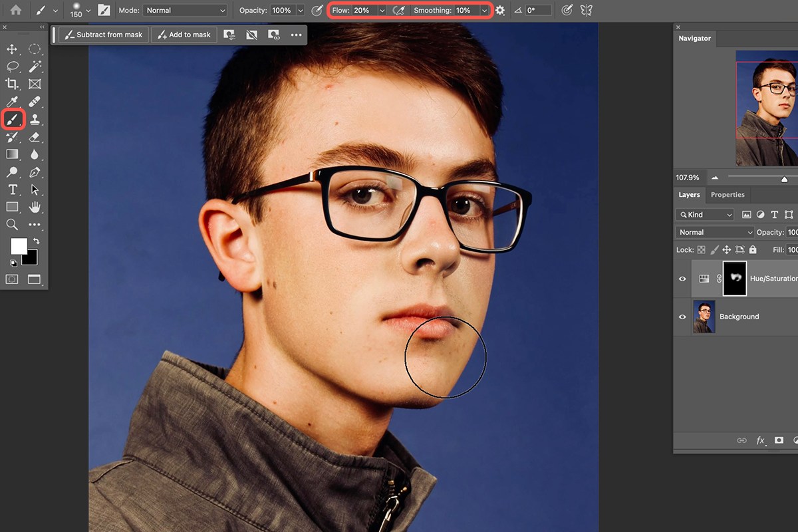This screenshot has width=798, height=532.
Task: Click the background black color swatch
Action: 31,258
